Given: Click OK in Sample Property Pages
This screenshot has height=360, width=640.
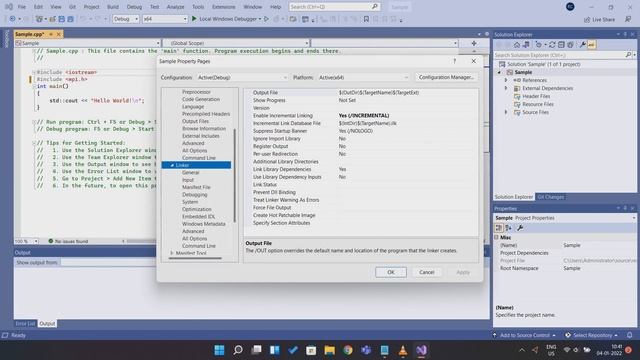Looking at the screenshot, I should [391, 272].
